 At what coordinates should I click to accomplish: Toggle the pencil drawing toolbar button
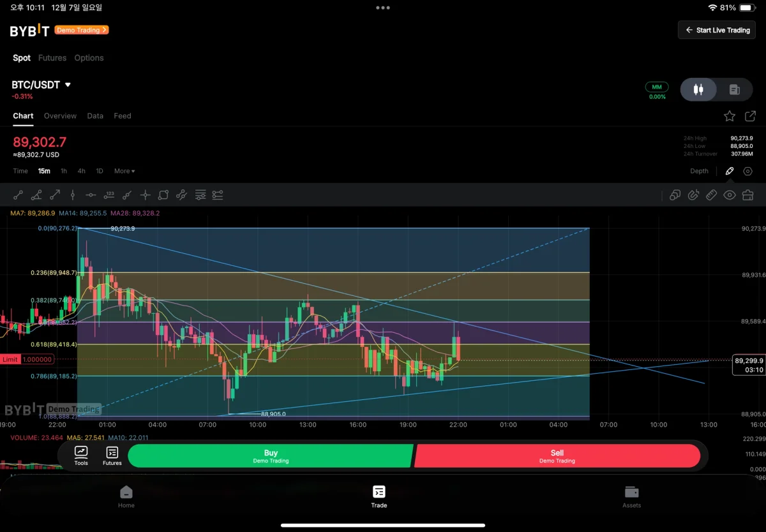[730, 171]
